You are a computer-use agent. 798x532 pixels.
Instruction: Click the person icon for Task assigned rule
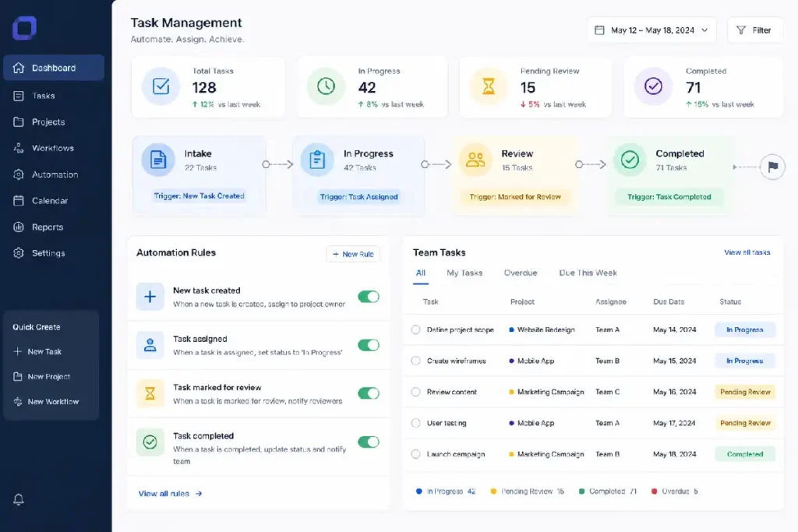pos(150,345)
